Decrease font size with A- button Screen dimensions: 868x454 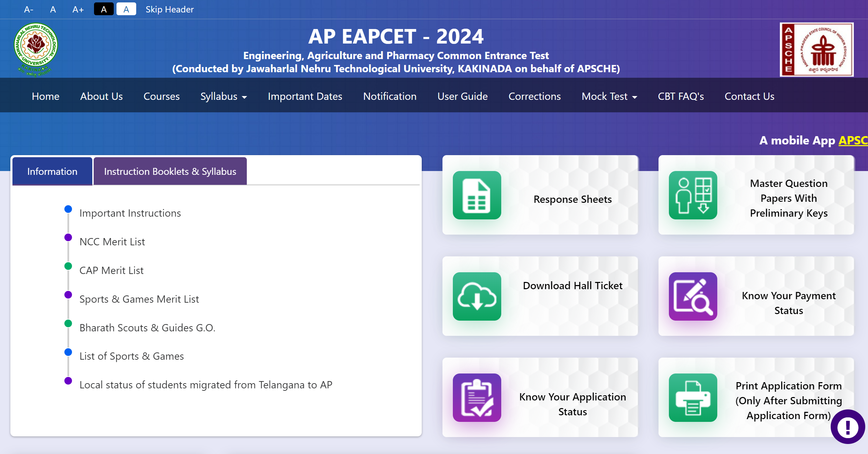pyautogui.click(x=29, y=9)
